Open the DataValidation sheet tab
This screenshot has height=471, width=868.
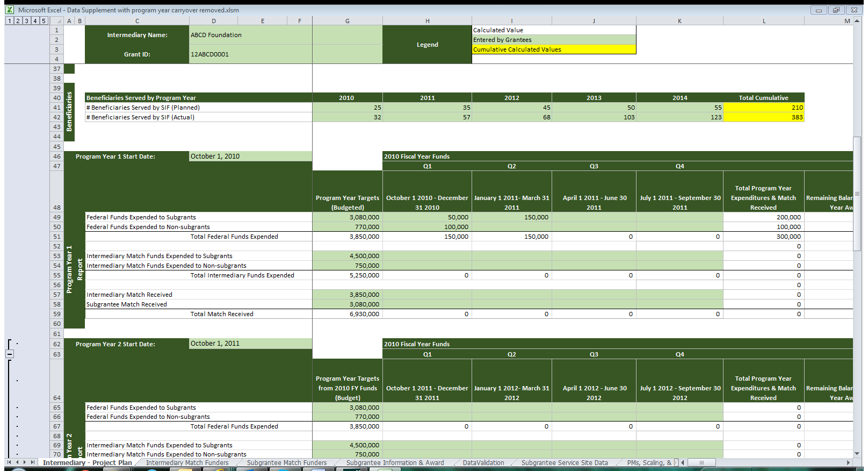click(483, 462)
